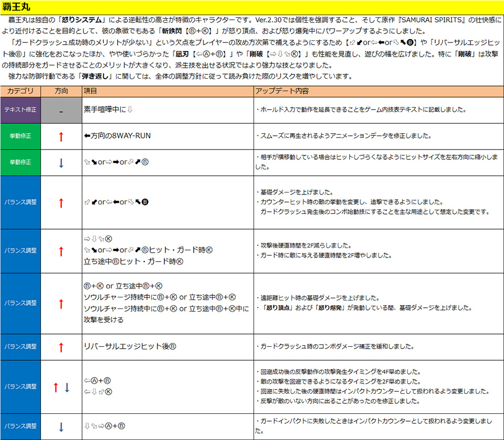Click the purple テキスト修正 category cell

point(20,110)
